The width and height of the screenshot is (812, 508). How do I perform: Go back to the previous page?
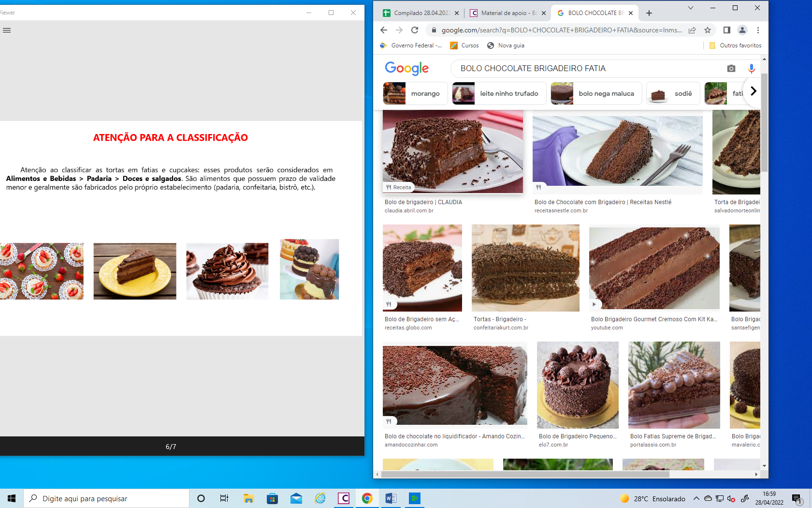(384, 30)
